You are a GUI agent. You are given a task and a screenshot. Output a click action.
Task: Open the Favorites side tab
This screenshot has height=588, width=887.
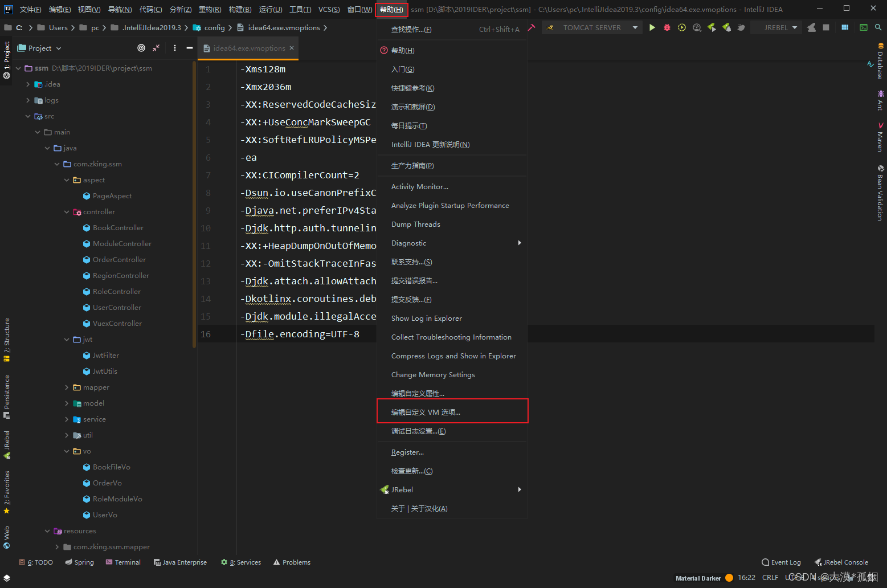point(7,492)
